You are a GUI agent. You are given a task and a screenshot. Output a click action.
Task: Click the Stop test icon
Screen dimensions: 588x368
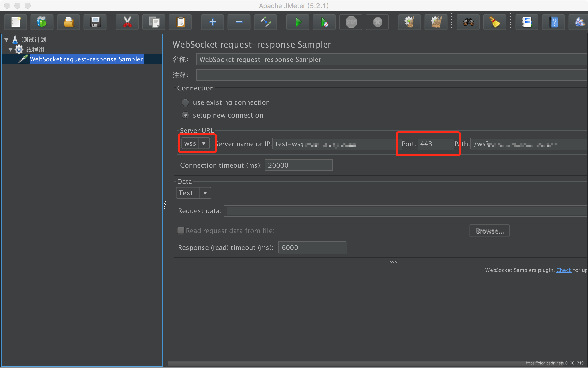pos(351,22)
